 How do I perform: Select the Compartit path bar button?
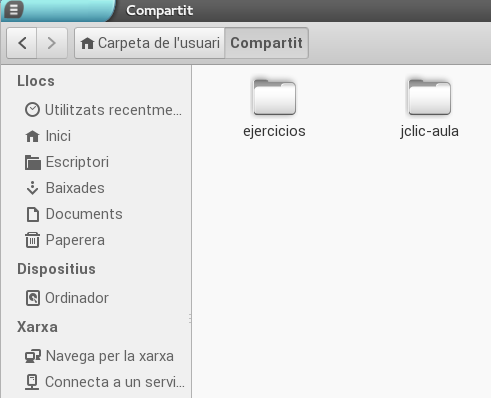(266, 43)
